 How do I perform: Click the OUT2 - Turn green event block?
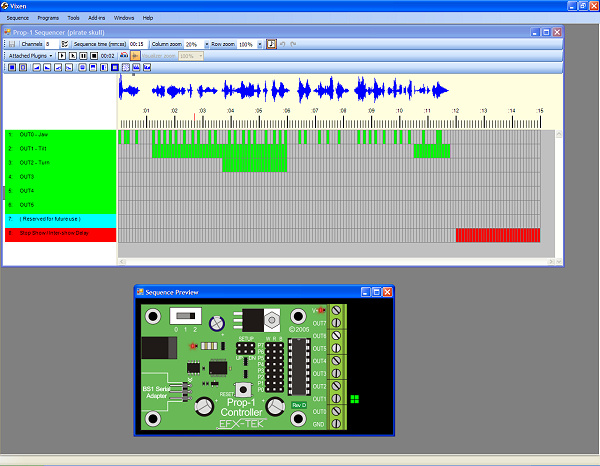pyautogui.click(x=254, y=165)
